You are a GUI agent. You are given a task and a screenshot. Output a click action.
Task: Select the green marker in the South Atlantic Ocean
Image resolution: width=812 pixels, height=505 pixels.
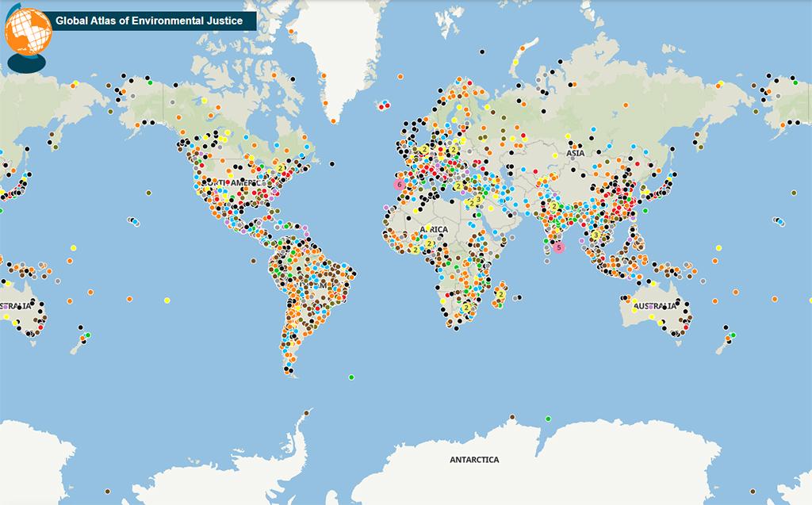(x=351, y=377)
